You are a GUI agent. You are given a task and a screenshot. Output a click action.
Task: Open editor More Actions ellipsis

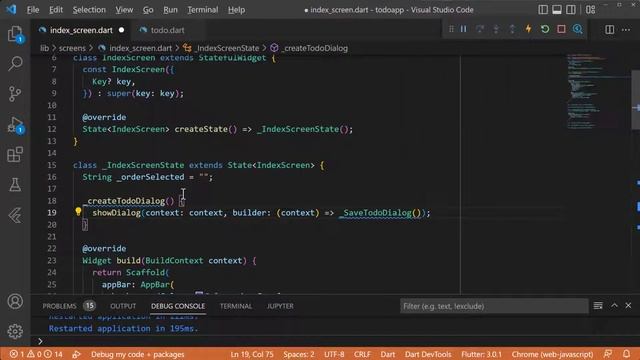626,29
